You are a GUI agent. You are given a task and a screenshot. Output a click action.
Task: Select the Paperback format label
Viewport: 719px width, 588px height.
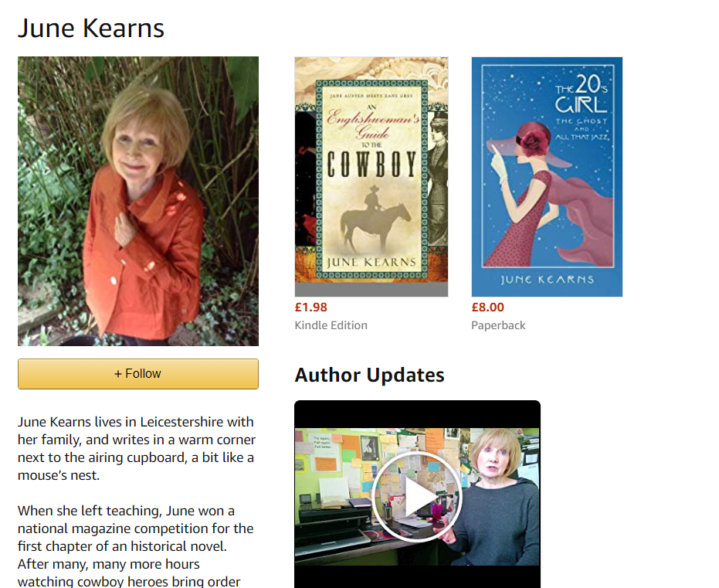[498, 325]
